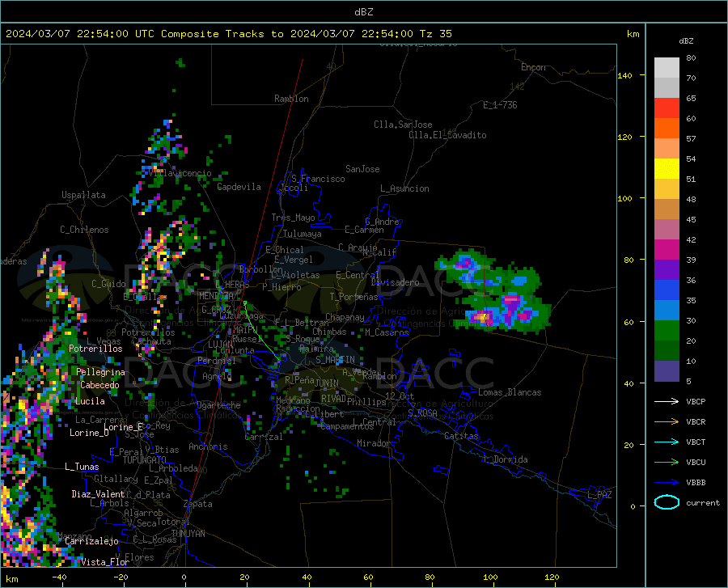This screenshot has height=588, width=728.
Task: Select the red 60 dBZ color swatch
Action: [667, 108]
